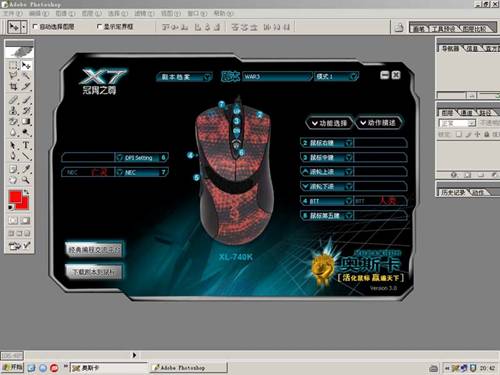
Task: Open the 滚轮下滚 function dropdown
Action: [x=349, y=186]
